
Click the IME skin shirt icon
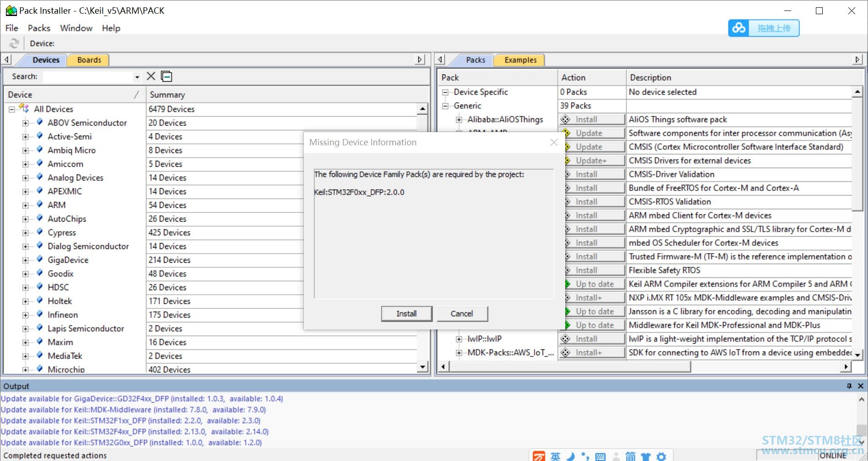pos(646,456)
